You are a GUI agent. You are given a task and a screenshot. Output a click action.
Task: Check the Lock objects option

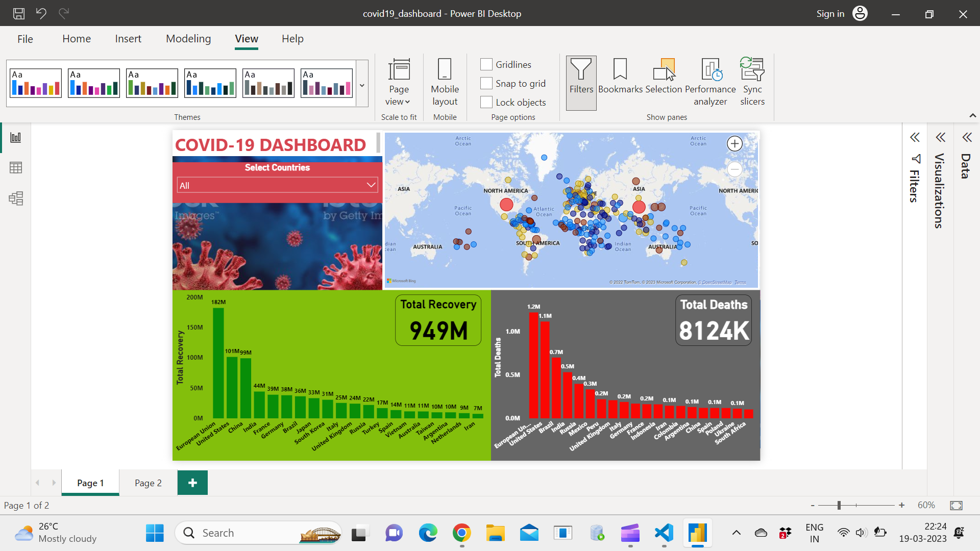(486, 102)
